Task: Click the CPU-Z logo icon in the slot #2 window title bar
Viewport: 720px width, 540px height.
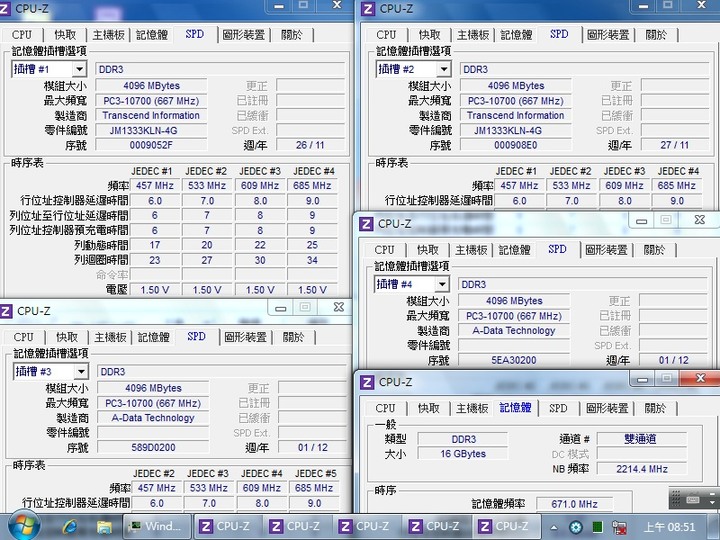Action: pos(368,9)
